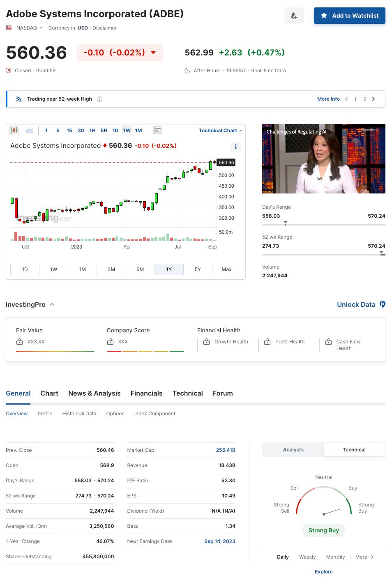
Task: Open the Technical main tab
Action: (x=188, y=393)
